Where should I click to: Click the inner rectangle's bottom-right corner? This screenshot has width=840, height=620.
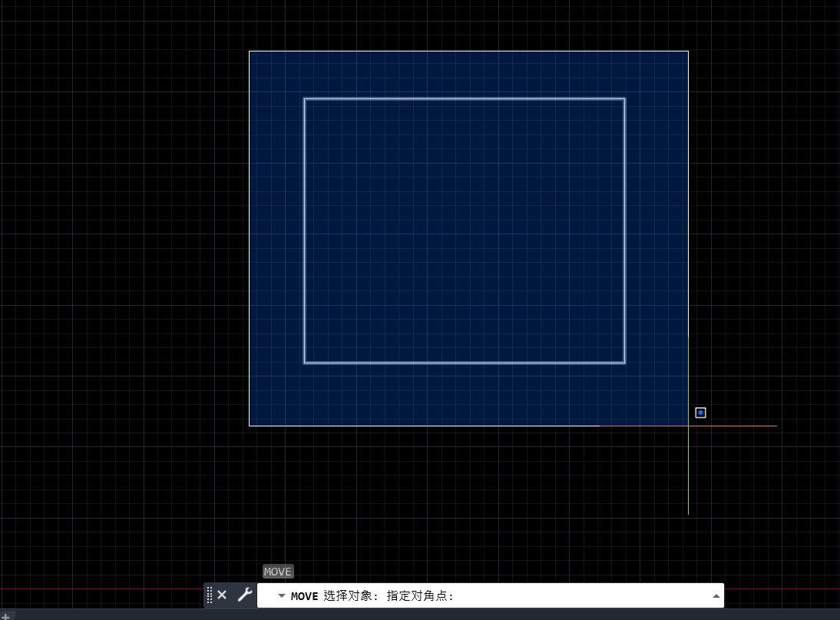[624, 362]
